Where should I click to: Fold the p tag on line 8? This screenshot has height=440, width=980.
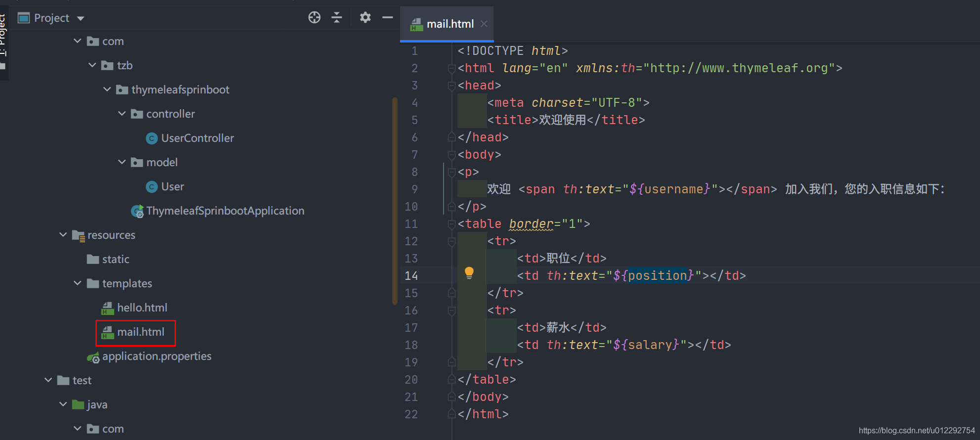451,172
